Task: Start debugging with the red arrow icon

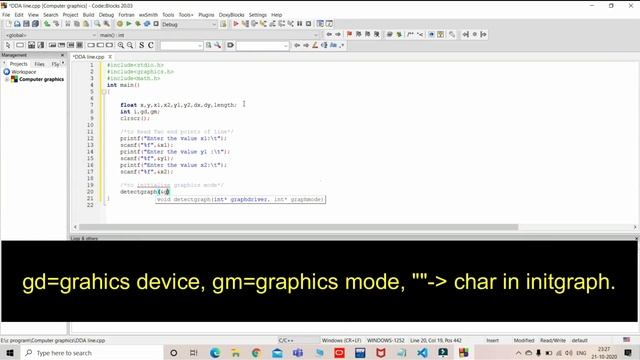Action: pyautogui.click(x=236, y=24)
